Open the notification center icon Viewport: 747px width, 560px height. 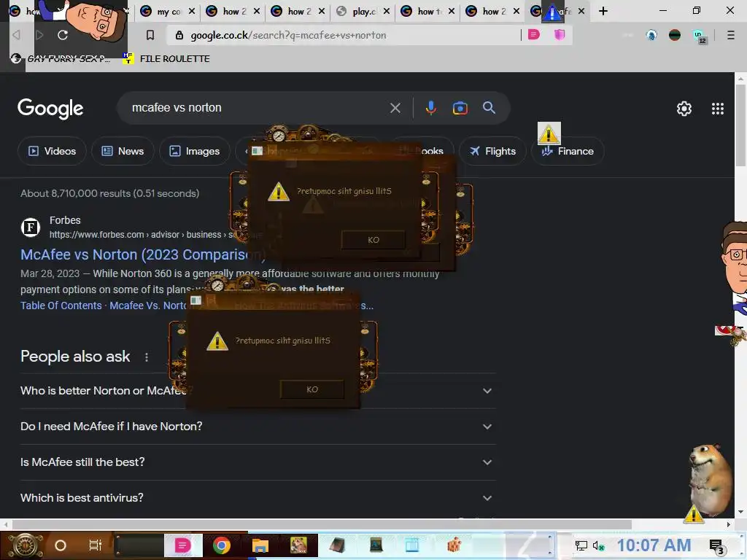716,547
